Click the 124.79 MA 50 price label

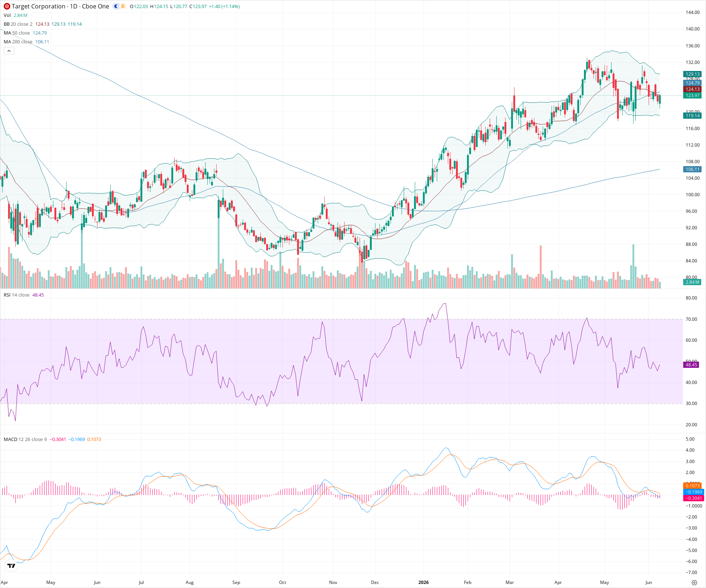(692, 83)
